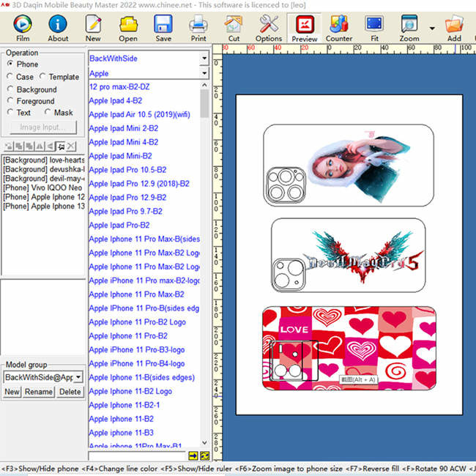Viewport: 476px width, 476px height.
Task: Open the Options wrench icon
Action: click(269, 28)
